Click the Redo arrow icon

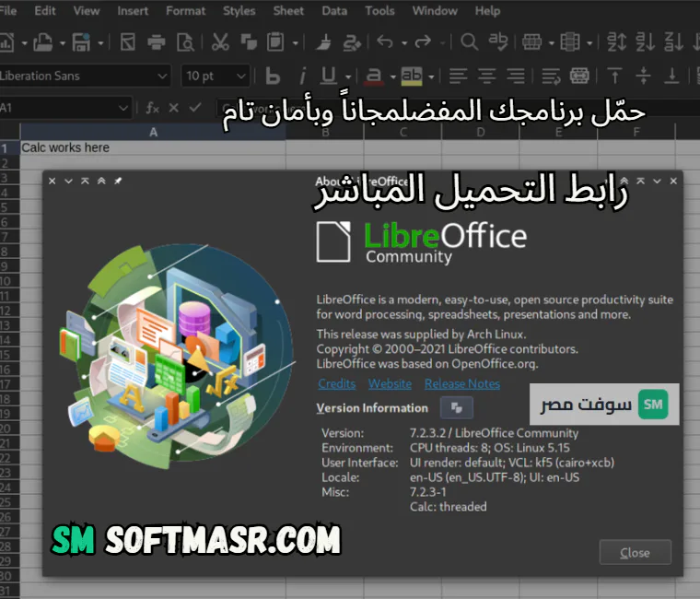tap(423, 42)
